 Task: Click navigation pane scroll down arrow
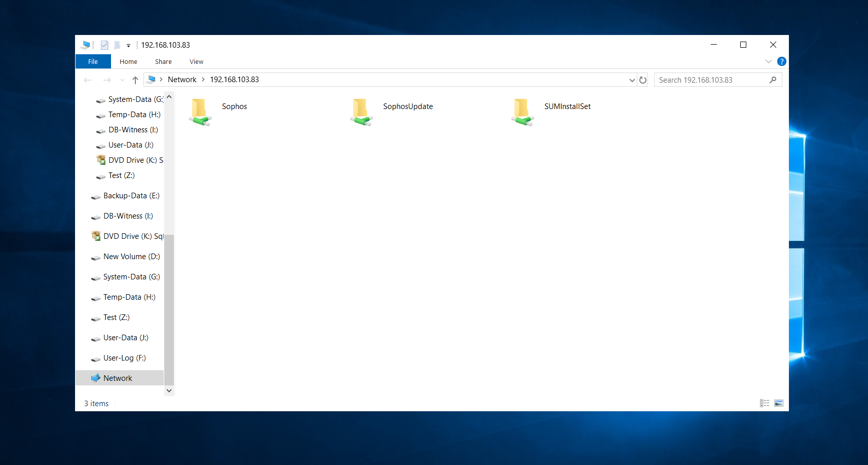pyautogui.click(x=169, y=390)
